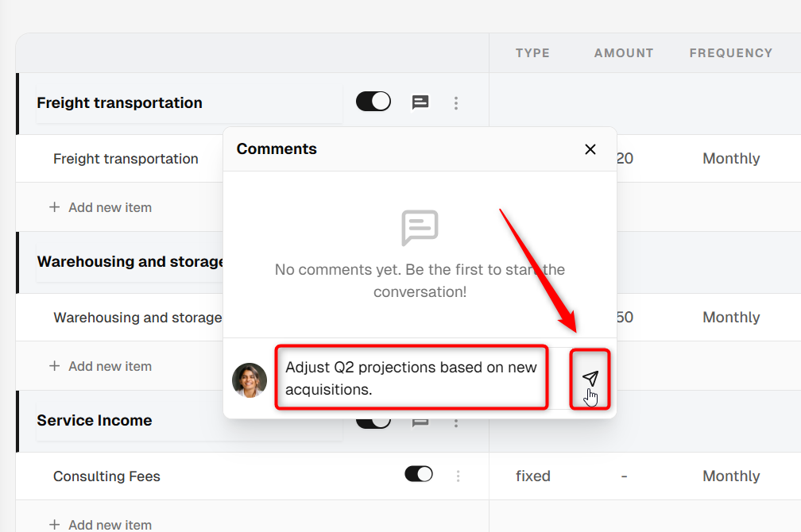Open more options for Consulting Fees
The image size is (801, 532).
[458, 476]
